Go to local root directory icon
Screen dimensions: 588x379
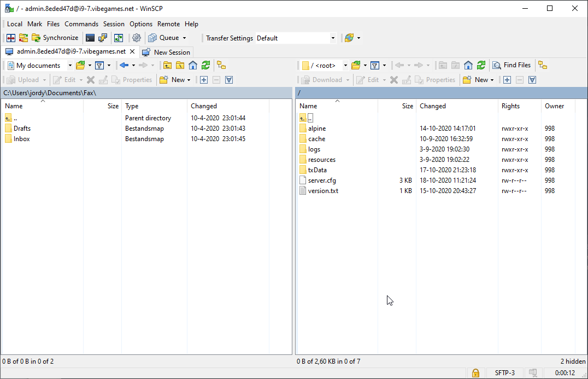(x=180, y=66)
